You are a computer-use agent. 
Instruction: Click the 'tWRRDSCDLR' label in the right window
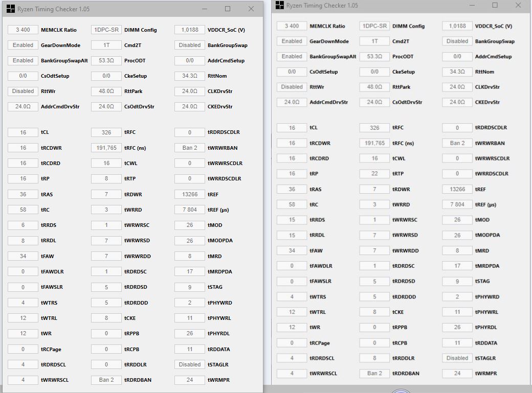point(492,174)
